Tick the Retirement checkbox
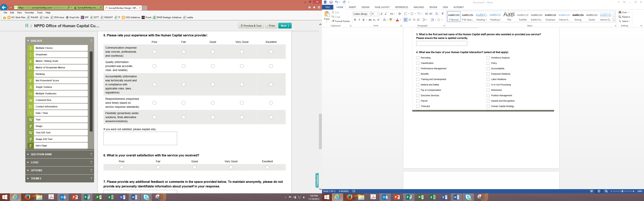The height and width of the screenshot is (201, 644). (488, 90)
